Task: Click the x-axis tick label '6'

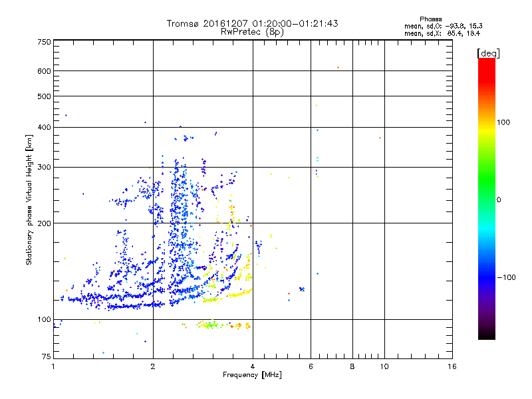Action: pyautogui.click(x=311, y=366)
